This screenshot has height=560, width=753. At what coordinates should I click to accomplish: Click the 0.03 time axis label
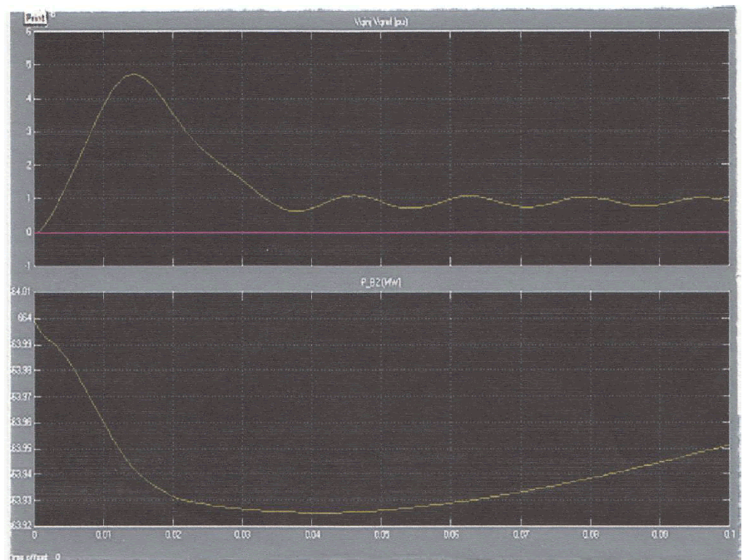[x=242, y=533]
